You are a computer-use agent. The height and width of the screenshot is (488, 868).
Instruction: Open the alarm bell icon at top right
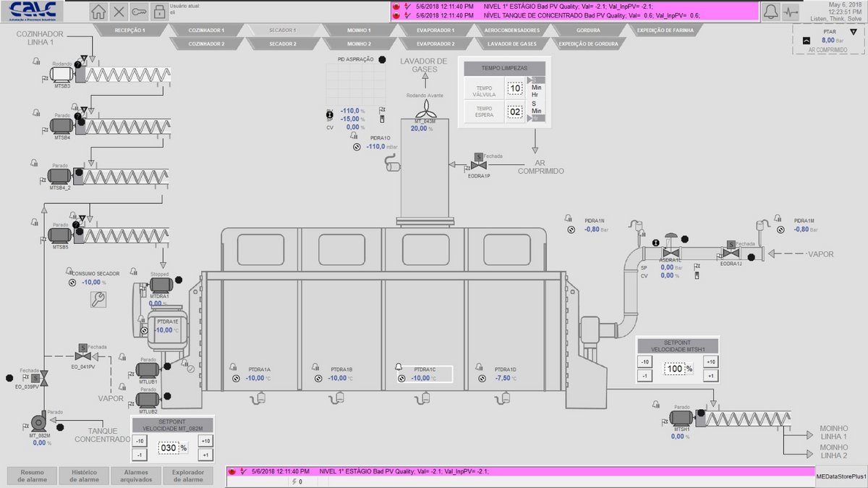click(x=771, y=12)
